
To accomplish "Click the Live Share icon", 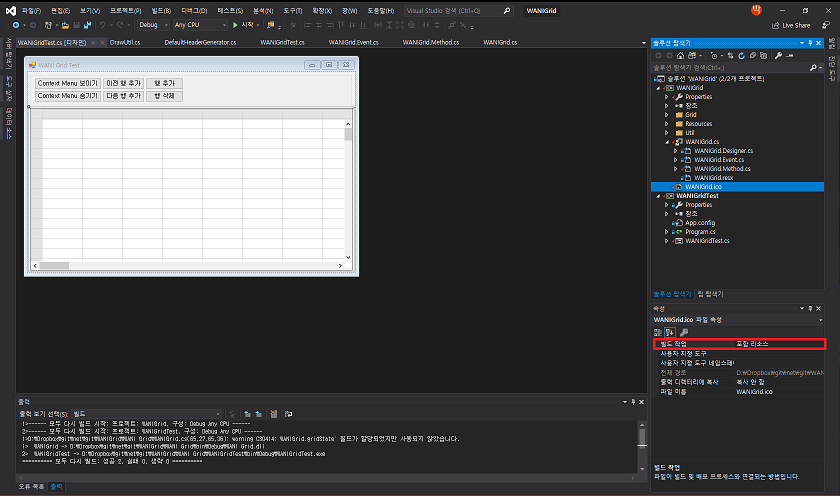I will [x=776, y=25].
